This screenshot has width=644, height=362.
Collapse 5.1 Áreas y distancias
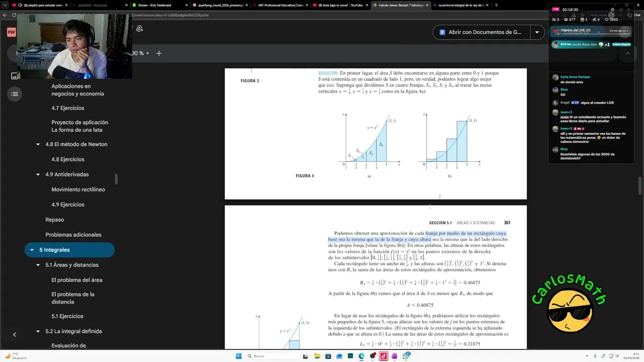[38, 265]
